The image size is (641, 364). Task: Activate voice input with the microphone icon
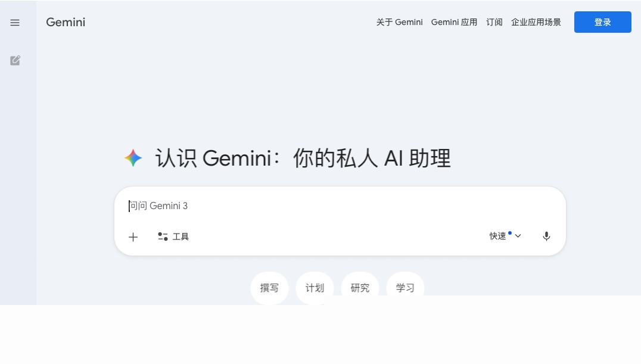click(546, 236)
